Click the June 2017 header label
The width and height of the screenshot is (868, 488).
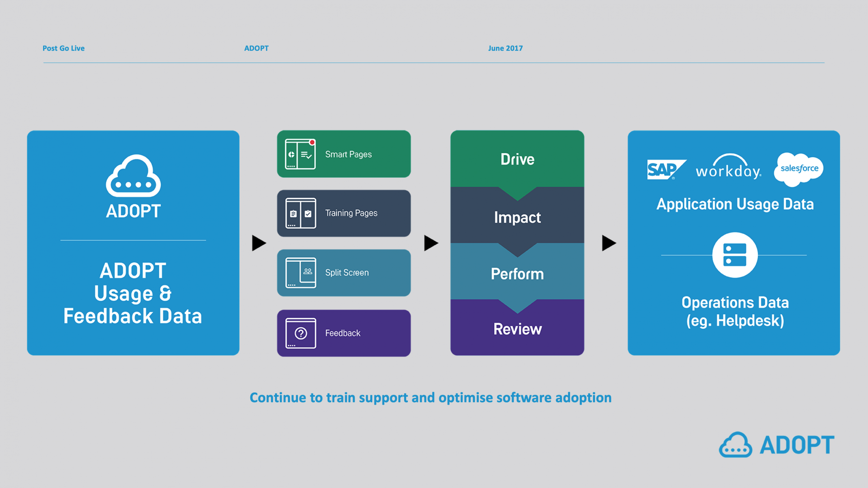505,48
